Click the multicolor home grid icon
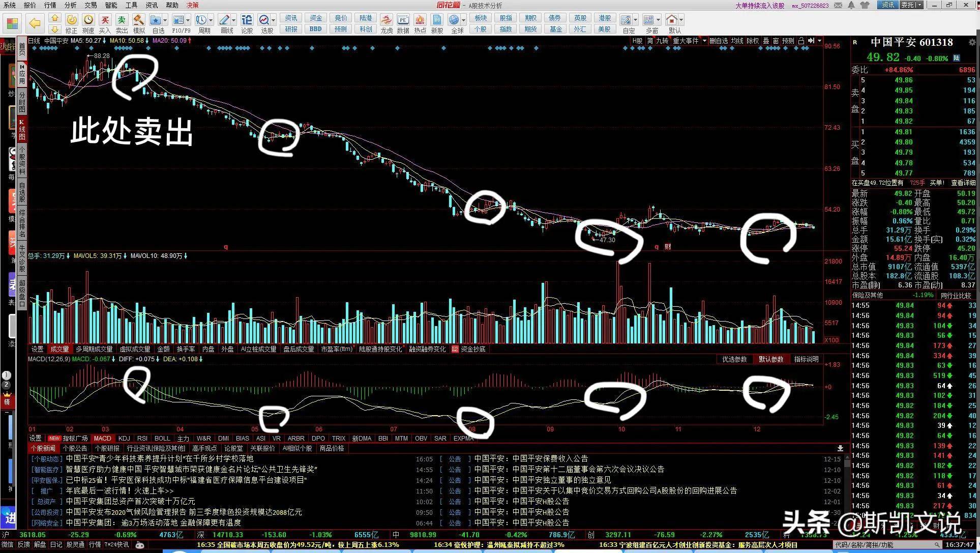The image size is (980, 553). tap(13, 23)
